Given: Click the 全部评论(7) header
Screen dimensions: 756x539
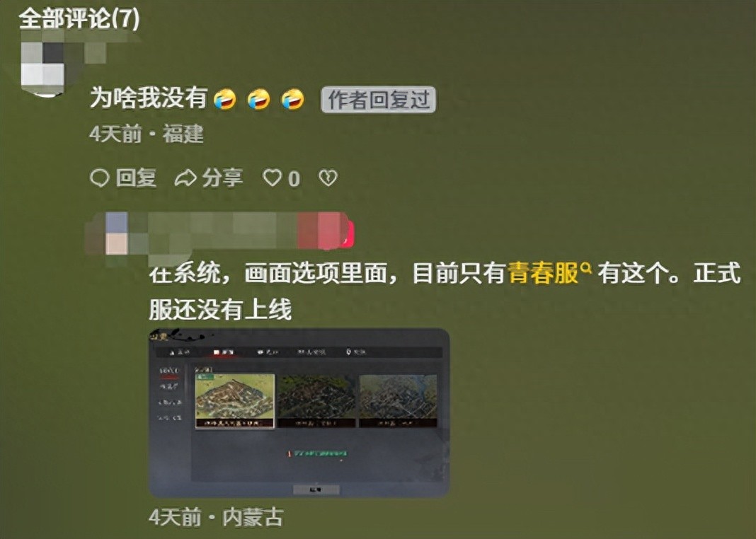Looking at the screenshot, I should click(x=79, y=19).
